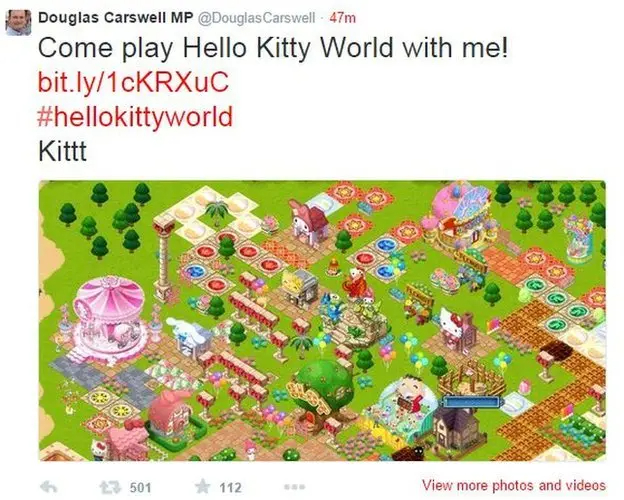This screenshot has width=624, height=500.
Task: Click Douglas Carswell's profile avatar
Action: pos(18,23)
